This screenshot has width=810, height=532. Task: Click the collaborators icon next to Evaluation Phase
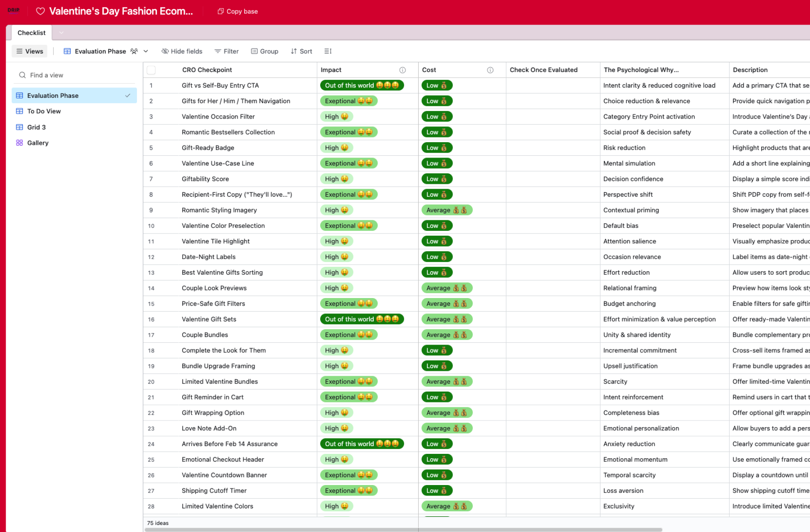pos(134,51)
